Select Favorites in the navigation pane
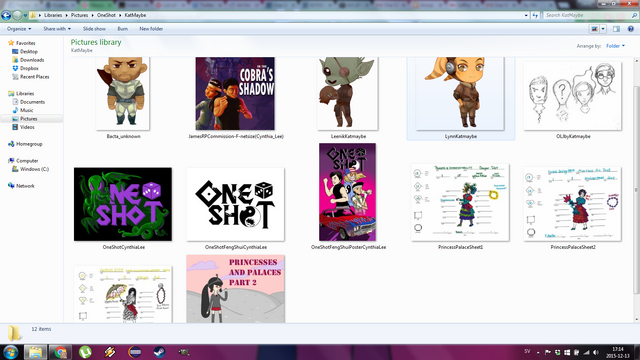 [x=25, y=43]
